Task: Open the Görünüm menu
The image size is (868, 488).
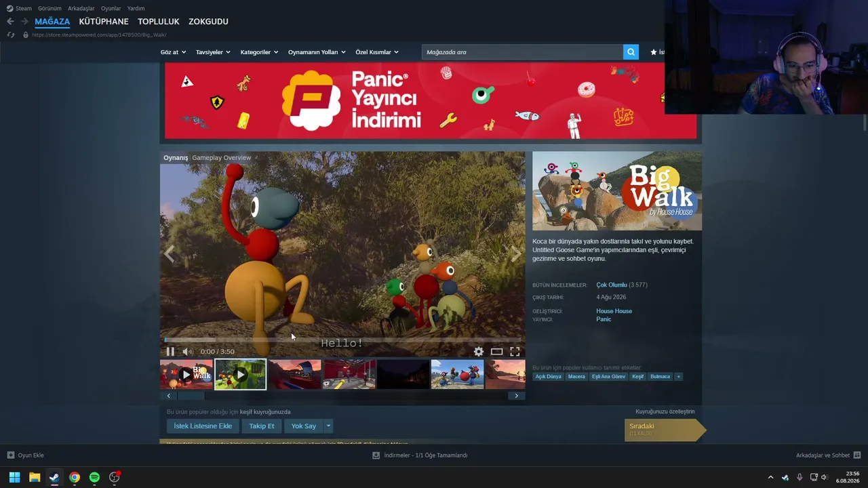Action: pyautogui.click(x=50, y=8)
